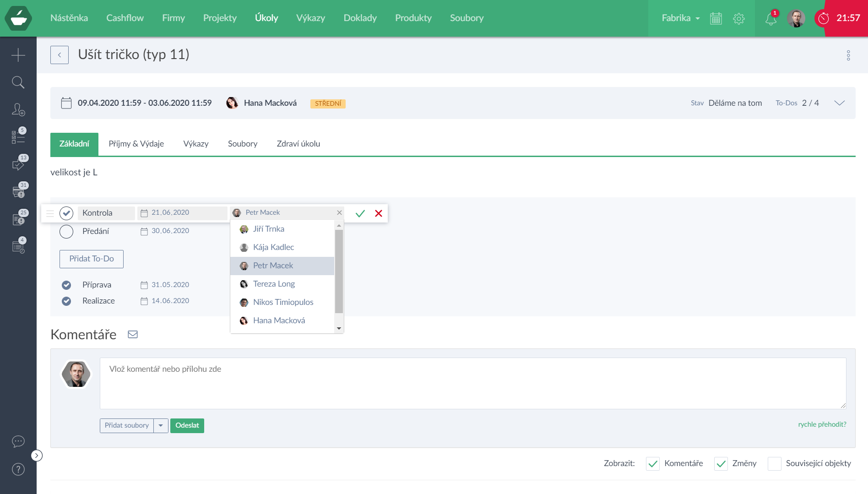868x494 pixels.
Task: Open the Fabrika company dropdown
Action: pyautogui.click(x=681, y=18)
